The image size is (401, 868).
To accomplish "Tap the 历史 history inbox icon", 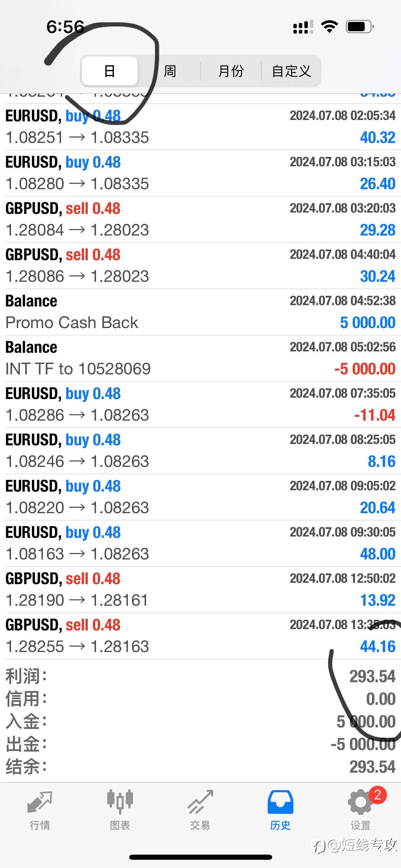I will tap(280, 802).
